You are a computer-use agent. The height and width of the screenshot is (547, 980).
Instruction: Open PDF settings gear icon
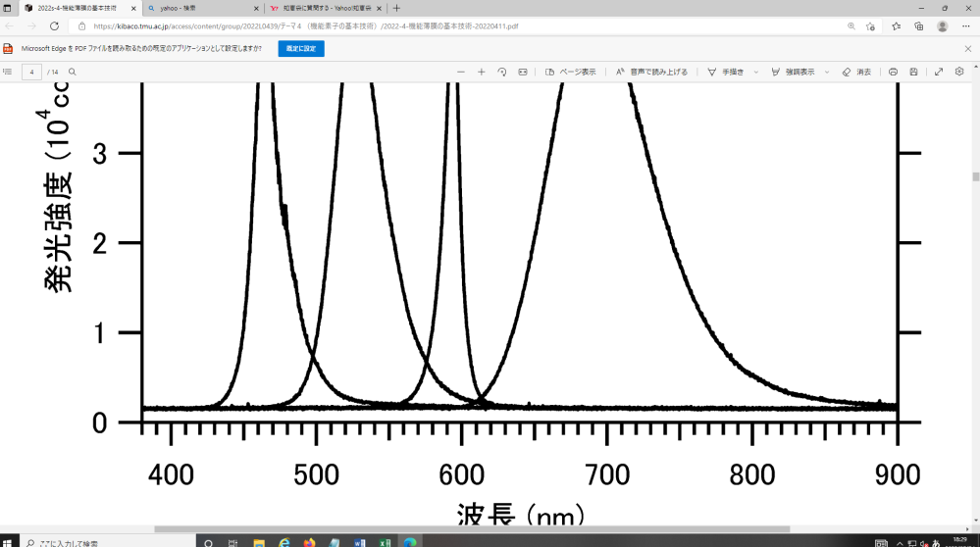pyautogui.click(x=959, y=72)
